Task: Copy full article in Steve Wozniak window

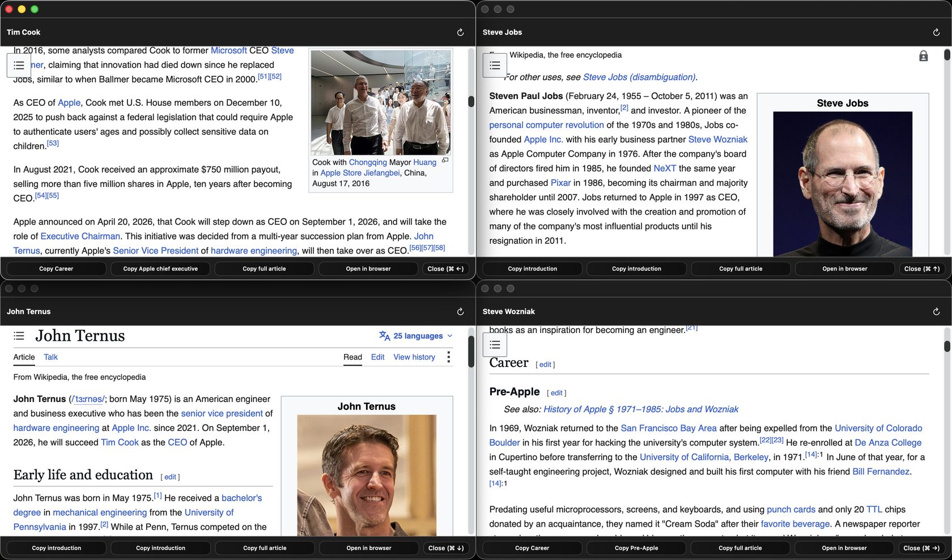Action: coord(740,548)
